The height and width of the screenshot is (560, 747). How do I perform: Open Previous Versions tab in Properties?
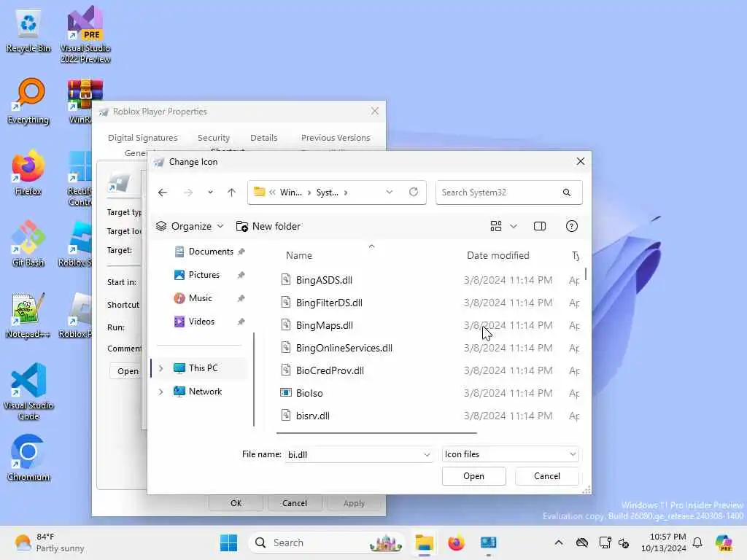click(x=336, y=138)
